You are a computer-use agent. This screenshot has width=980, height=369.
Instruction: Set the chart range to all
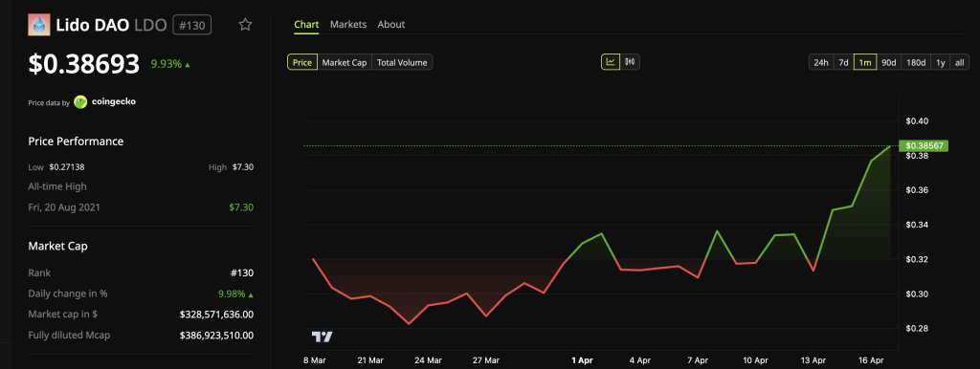pyautogui.click(x=960, y=62)
